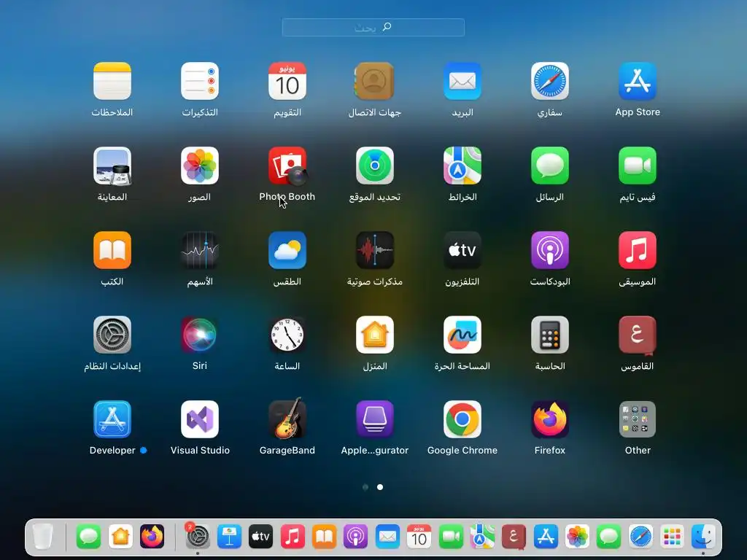Open Preview (المعاينة) app
Screen dimensions: 747x560
(112, 166)
